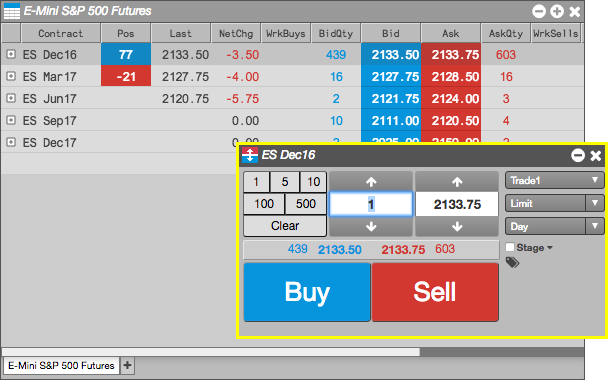Click the Last column header

pos(181,34)
